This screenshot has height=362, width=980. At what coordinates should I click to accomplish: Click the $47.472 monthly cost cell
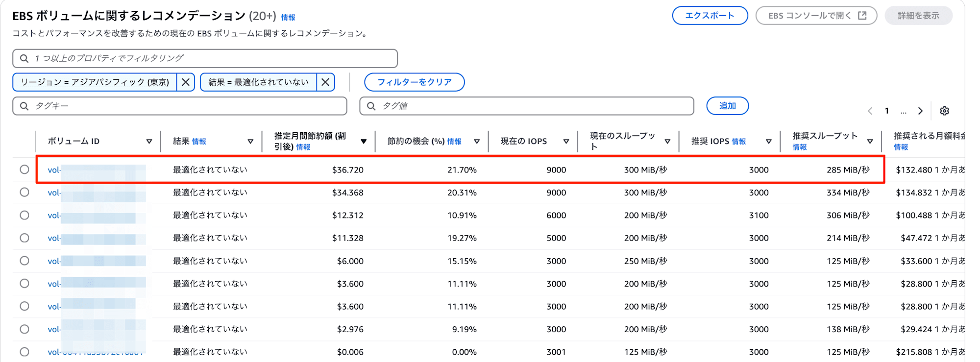(x=916, y=238)
